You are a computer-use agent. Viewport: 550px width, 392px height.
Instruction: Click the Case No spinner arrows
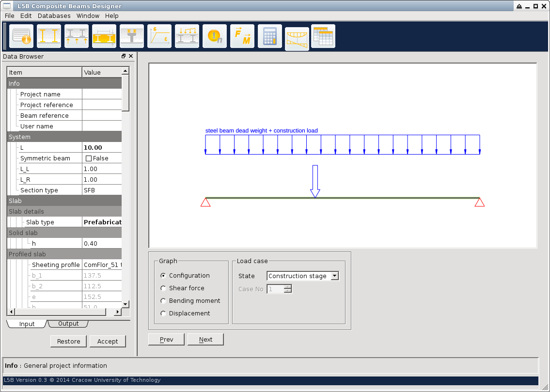tap(288, 289)
